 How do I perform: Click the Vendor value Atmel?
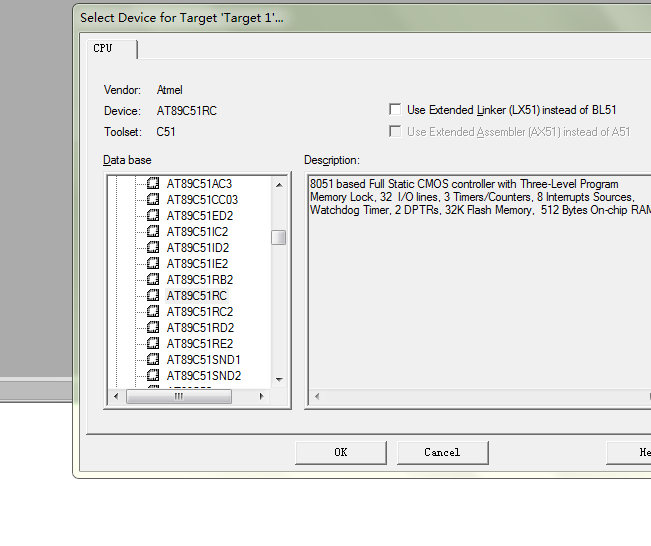(169, 90)
